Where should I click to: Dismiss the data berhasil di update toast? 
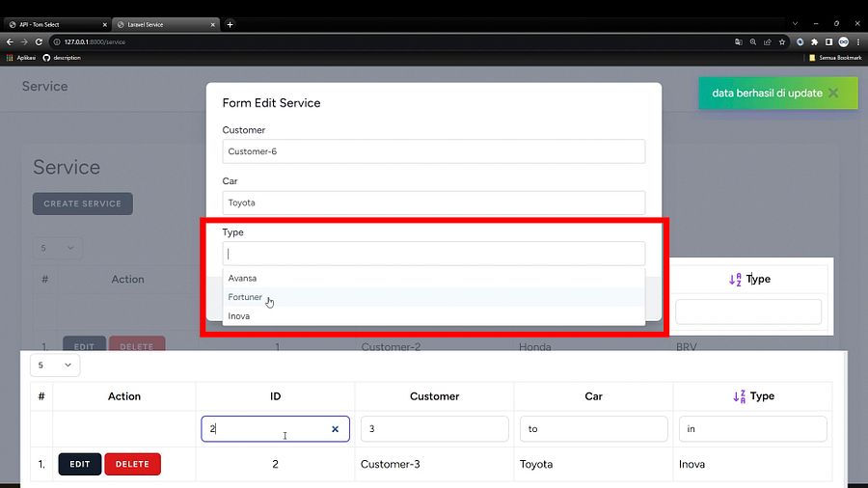click(833, 93)
